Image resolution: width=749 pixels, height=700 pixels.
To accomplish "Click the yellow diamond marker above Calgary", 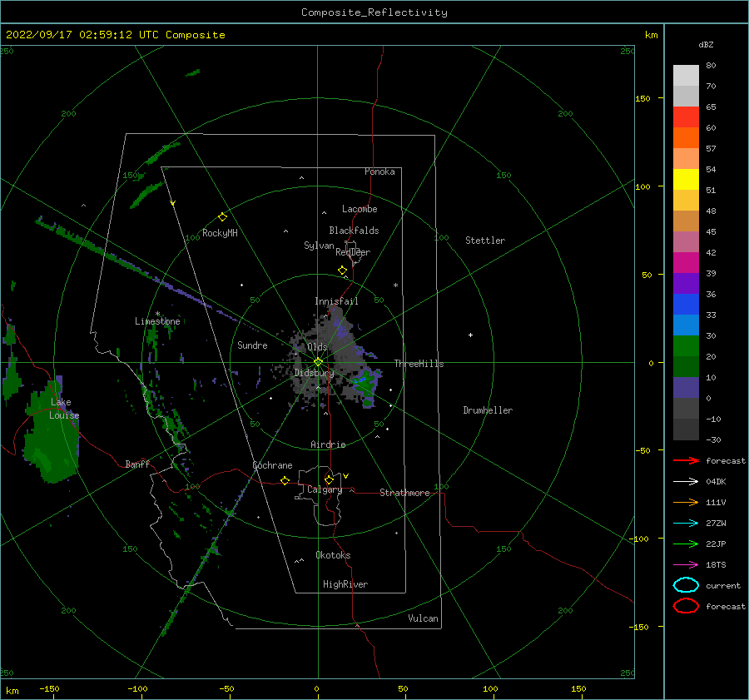I will pos(329,479).
